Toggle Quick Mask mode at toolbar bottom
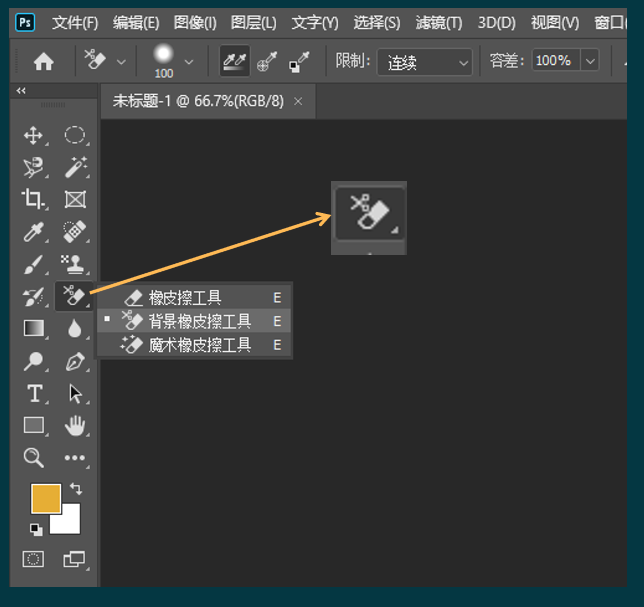Screen dimensions: 644x607 click(34, 559)
